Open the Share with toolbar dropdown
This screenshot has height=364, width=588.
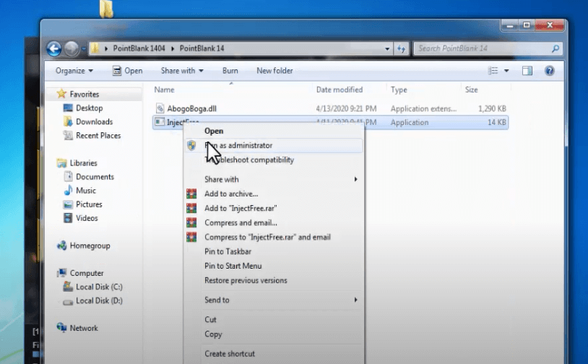pyautogui.click(x=182, y=71)
